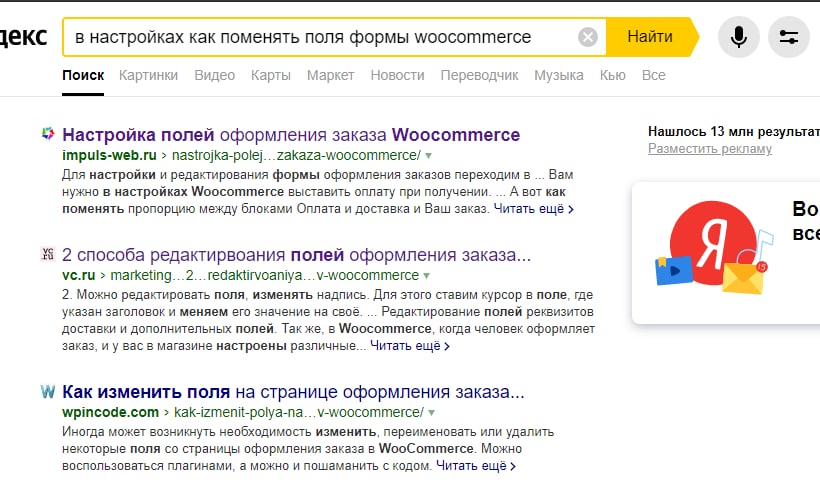Open result 'Настройка полей оформления заказа Woocommerce'
The height and width of the screenshot is (490, 820).
coord(291,135)
